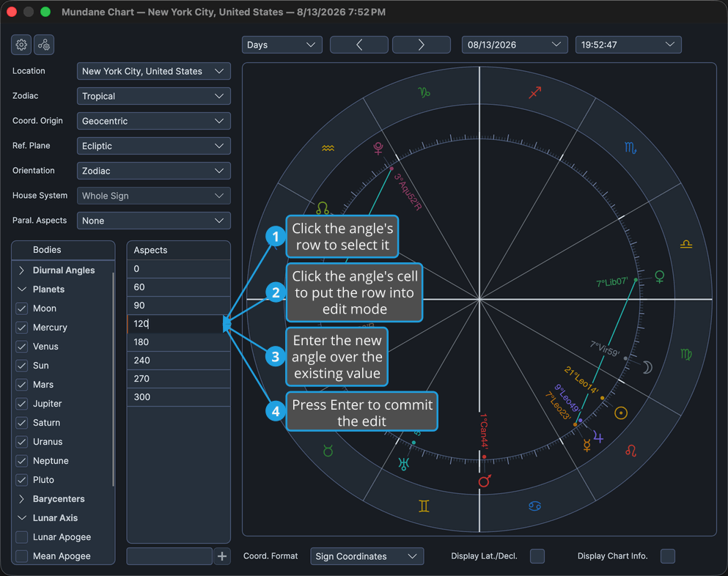Open the Paral. Aspects None dropdown
This screenshot has height=576, width=728.
pos(154,221)
